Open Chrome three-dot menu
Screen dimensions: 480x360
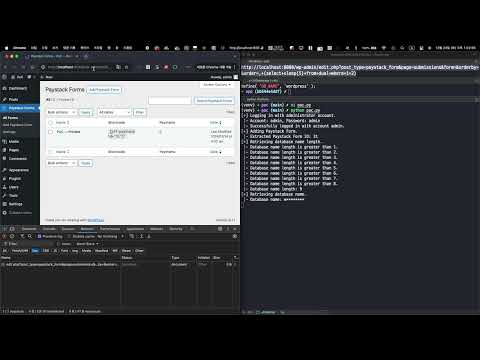click(235, 67)
